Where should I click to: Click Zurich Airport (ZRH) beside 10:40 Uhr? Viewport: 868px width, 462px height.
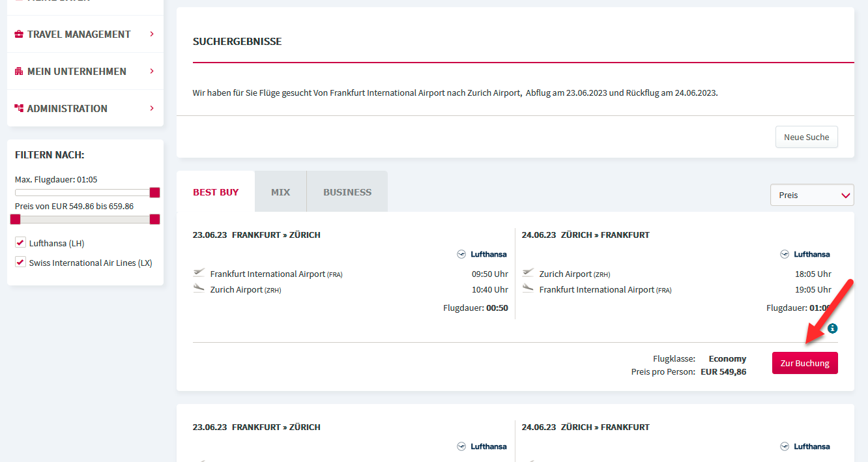pos(246,289)
